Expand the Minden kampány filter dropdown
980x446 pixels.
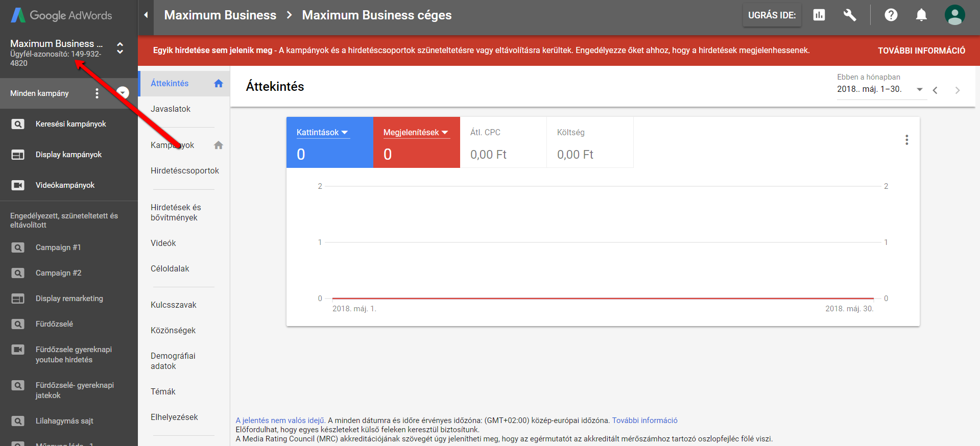click(123, 92)
